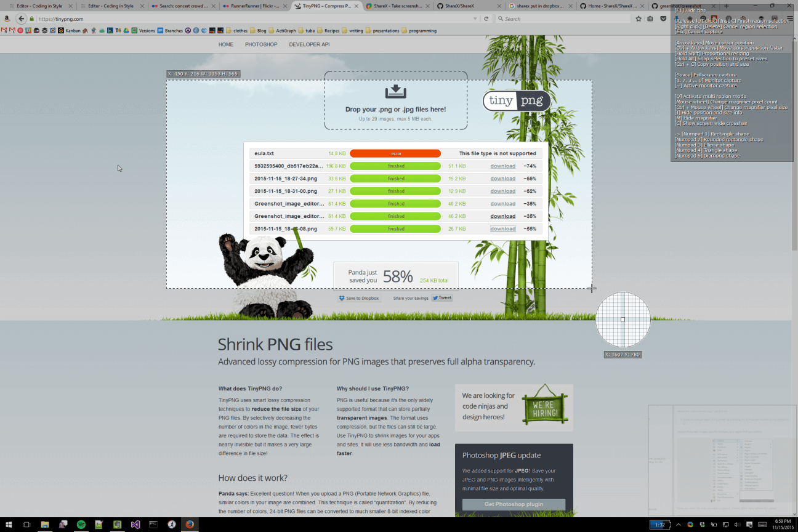Switch to RunnerRunner Flickr tab
This screenshot has width=798, height=532.
click(x=254, y=6)
